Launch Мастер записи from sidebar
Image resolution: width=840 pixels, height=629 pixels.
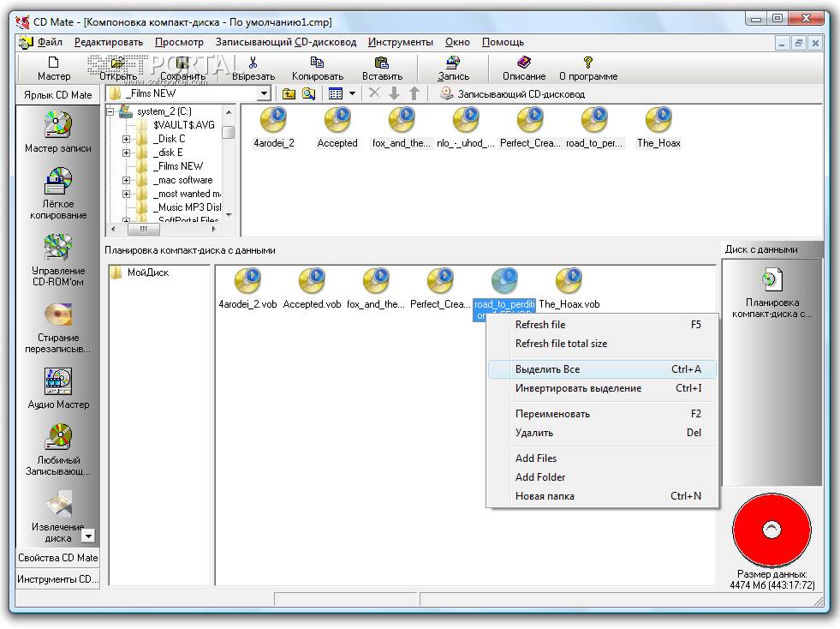coord(58,125)
